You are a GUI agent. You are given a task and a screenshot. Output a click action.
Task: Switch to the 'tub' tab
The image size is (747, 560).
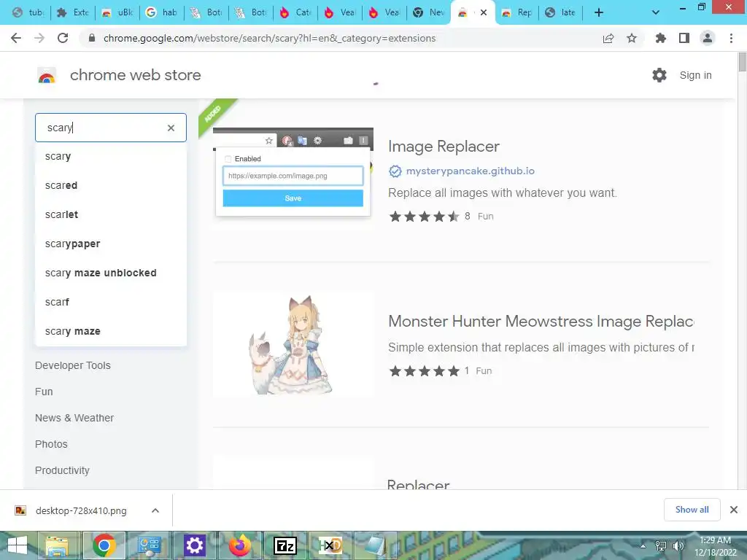[28, 12]
